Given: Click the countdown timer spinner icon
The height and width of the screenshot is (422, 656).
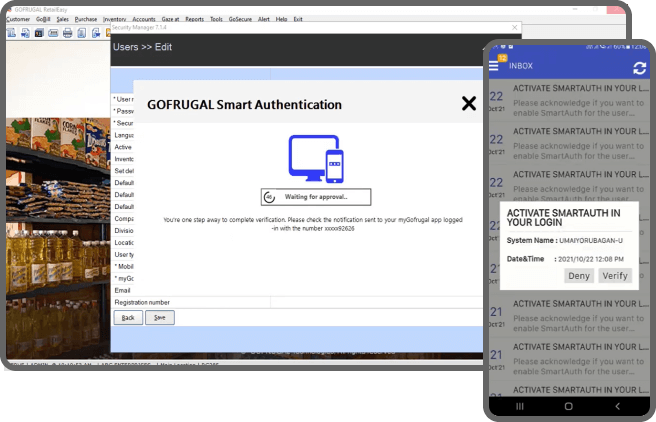Looking at the screenshot, I should tap(270, 197).
